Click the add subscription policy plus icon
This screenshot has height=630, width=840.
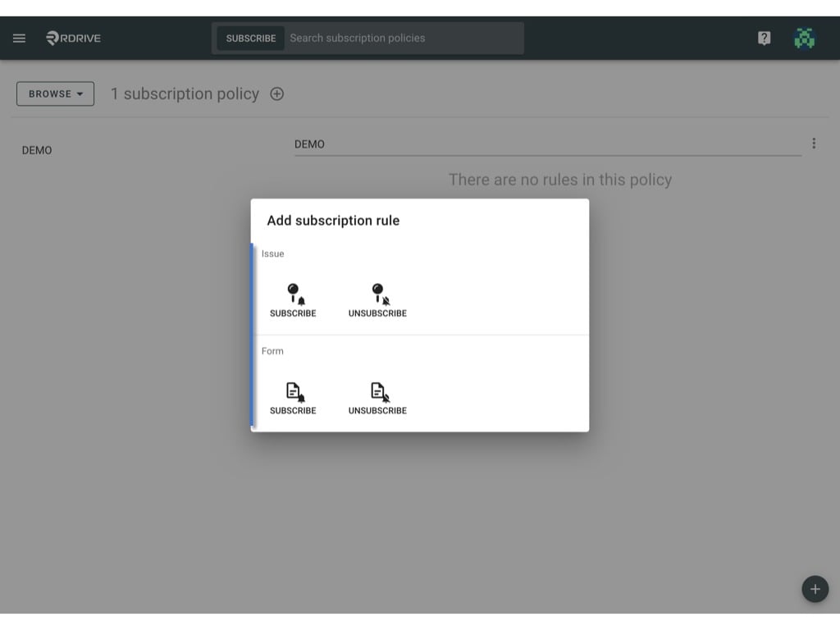(276, 94)
